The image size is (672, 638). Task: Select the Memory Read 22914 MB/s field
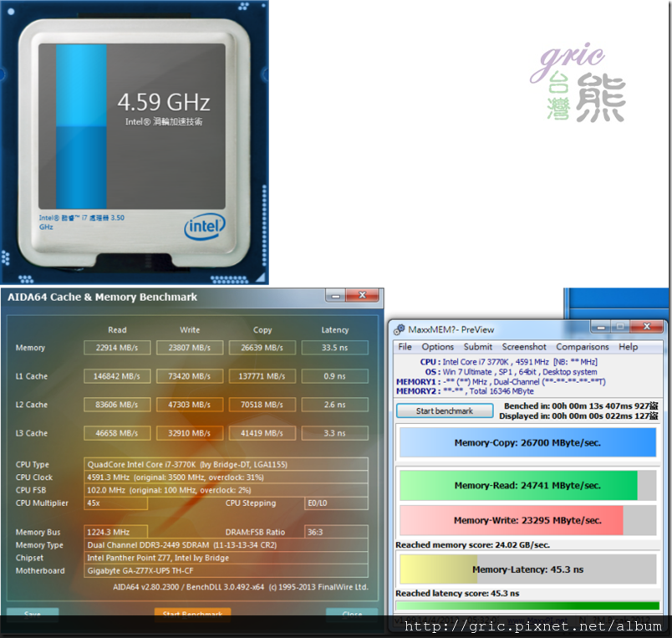[x=117, y=348]
